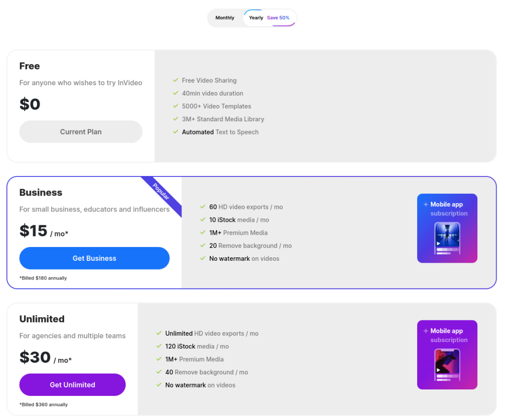Click plus icon on Business mobile app card
Image resolution: width=505 pixels, height=420 pixels.
click(x=426, y=205)
